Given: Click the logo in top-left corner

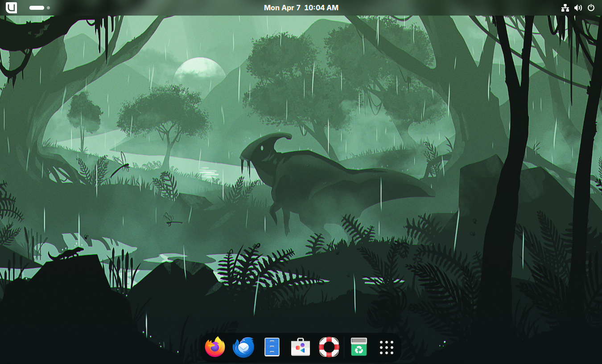Looking at the screenshot, I should point(11,8).
